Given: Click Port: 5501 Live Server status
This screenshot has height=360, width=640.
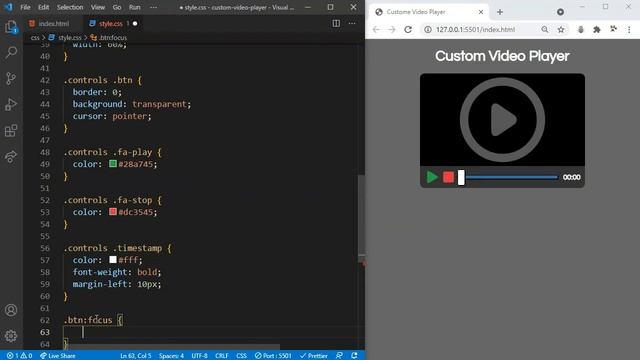Looking at the screenshot, I should click(273, 356).
